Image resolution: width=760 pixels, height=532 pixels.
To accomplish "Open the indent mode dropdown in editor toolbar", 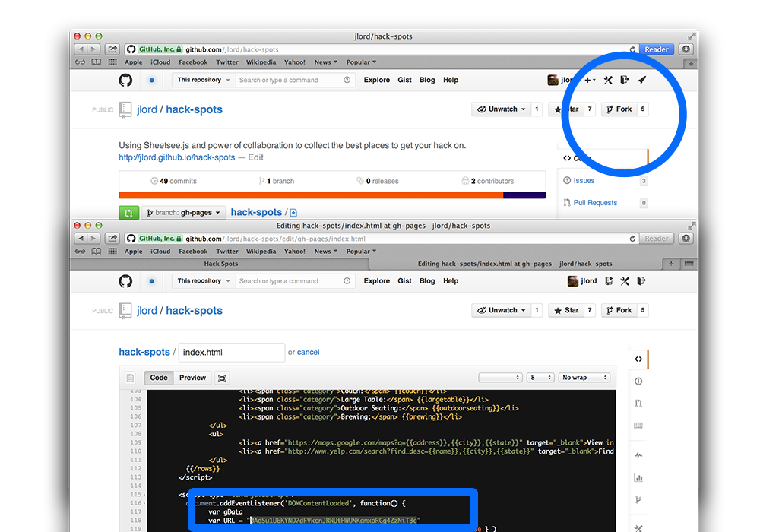I will coord(500,378).
